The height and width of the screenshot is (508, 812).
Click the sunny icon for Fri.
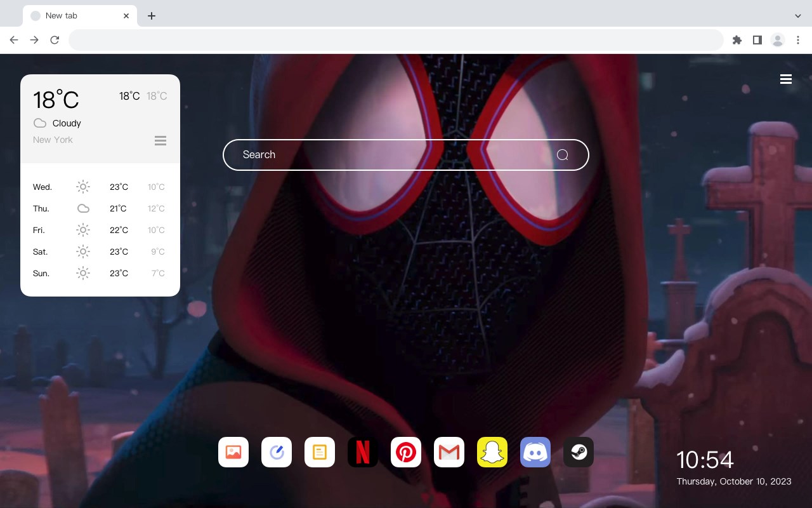point(83,230)
